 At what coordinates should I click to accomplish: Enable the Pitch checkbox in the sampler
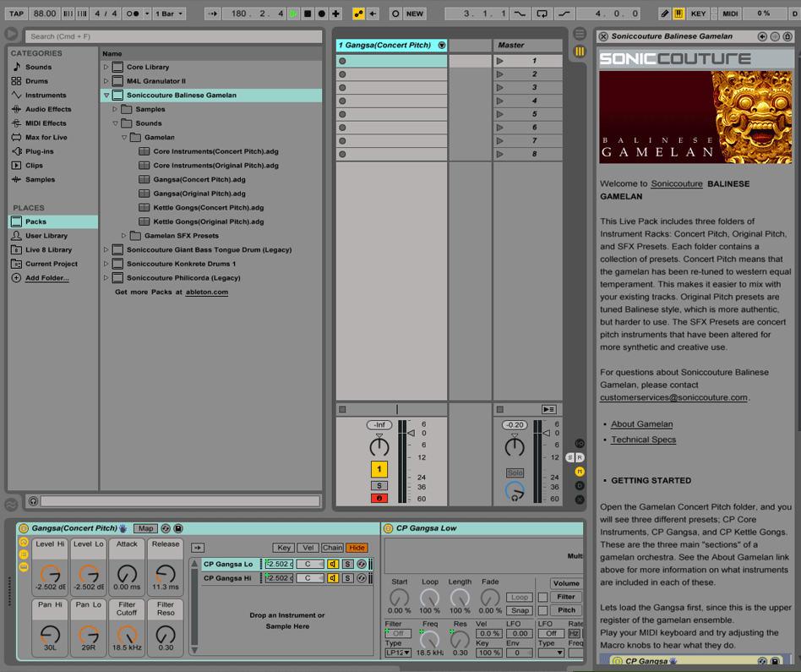pyautogui.click(x=542, y=610)
